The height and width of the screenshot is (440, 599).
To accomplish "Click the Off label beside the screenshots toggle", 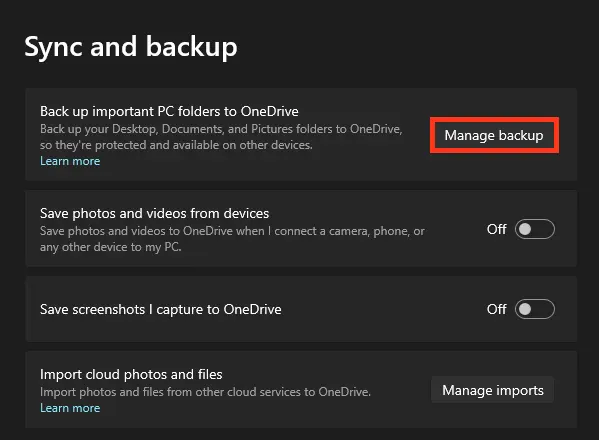I will 496,309.
